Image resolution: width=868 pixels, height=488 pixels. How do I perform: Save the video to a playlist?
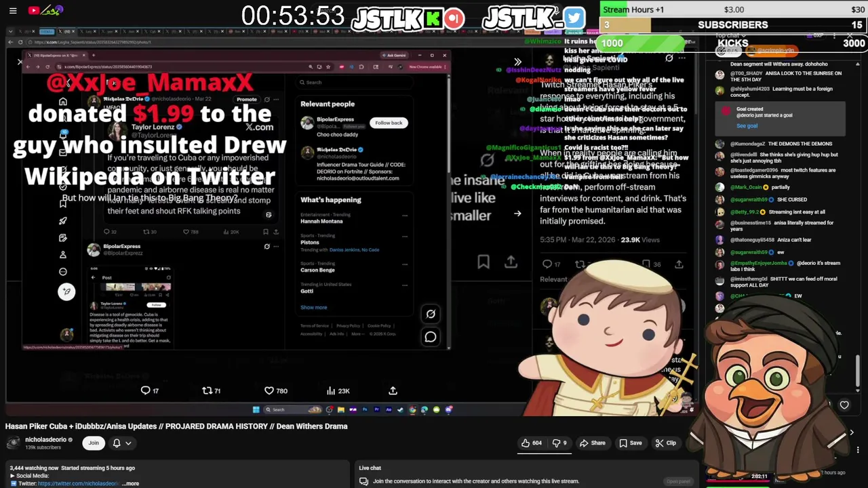[x=630, y=443]
